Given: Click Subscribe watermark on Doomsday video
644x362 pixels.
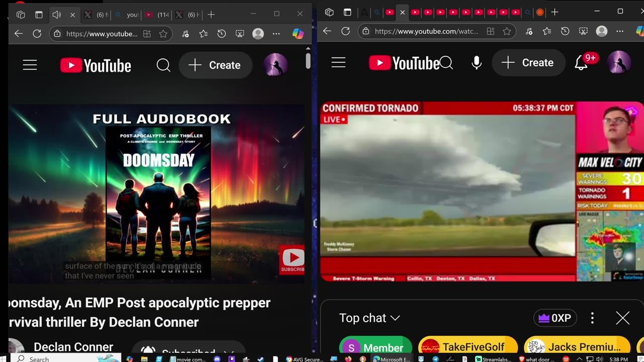Looking at the screenshot, I should point(292,259).
